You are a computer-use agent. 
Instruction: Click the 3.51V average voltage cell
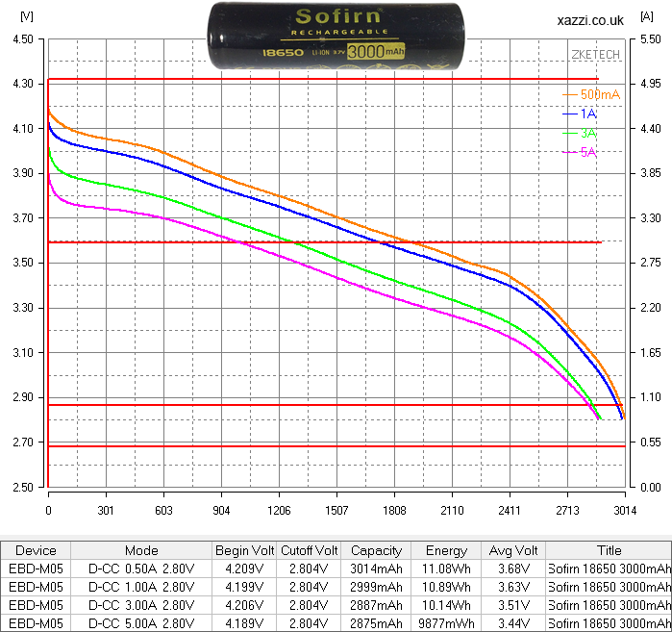513,605
